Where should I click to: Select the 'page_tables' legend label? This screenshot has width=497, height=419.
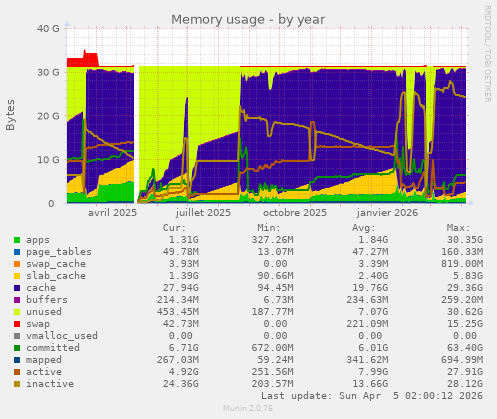tap(59, 252)
